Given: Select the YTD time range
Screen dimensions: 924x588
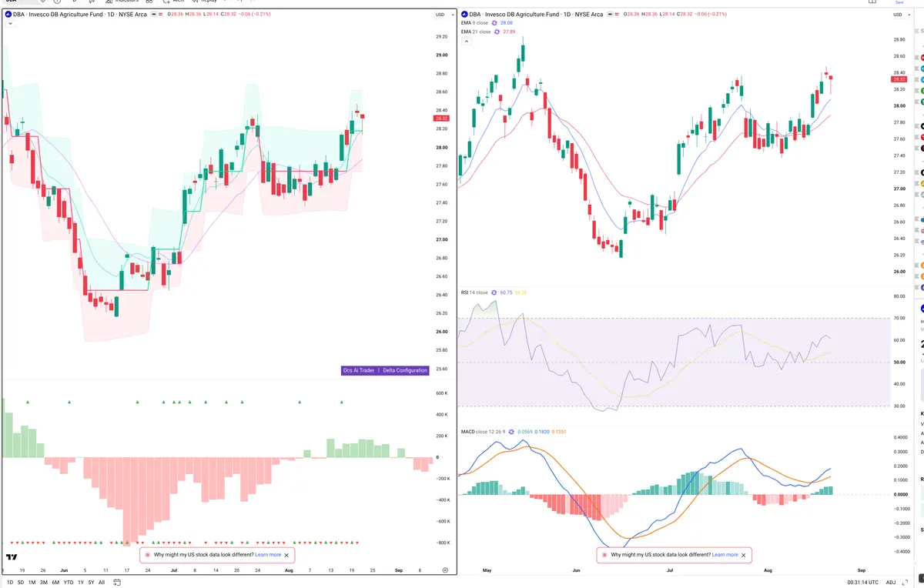Looking at the screenshot, I should point(69,583).
